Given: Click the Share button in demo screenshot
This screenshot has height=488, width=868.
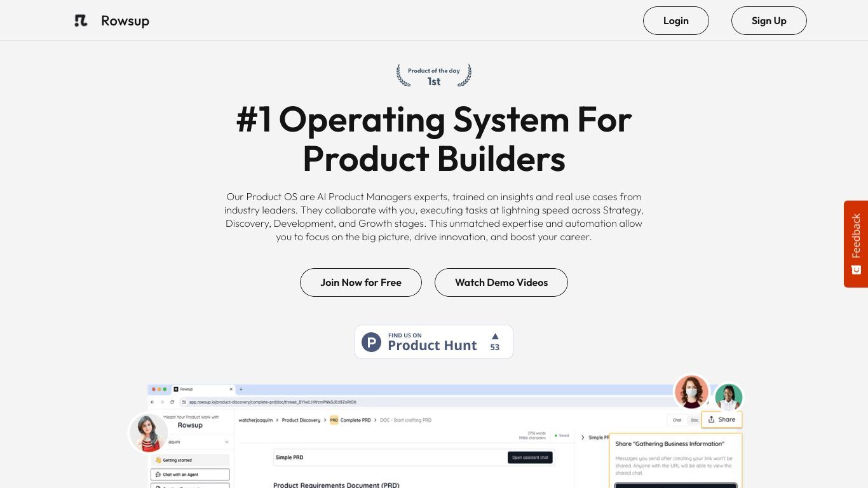Looking at the screenshot, I should [x=721, y=419].
